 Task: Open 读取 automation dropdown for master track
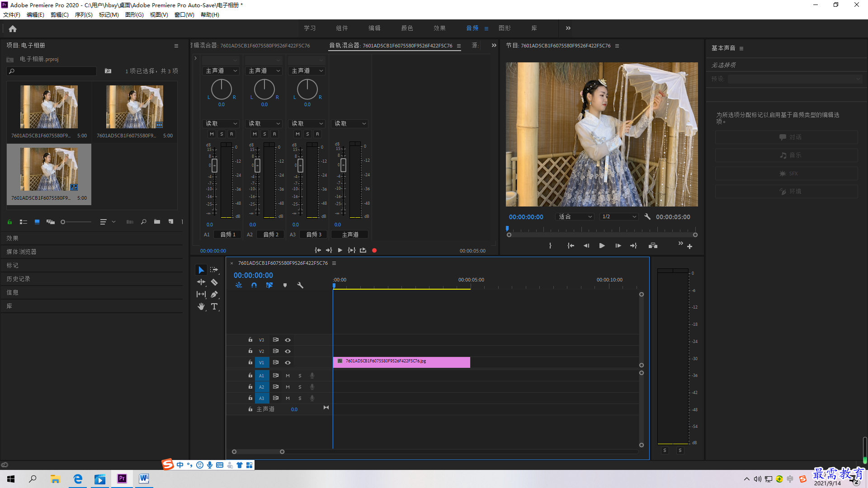[x=350, y=123]
